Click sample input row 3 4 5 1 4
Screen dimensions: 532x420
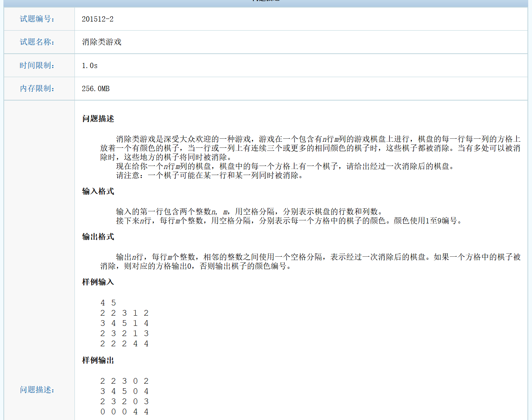pos(124,323)
